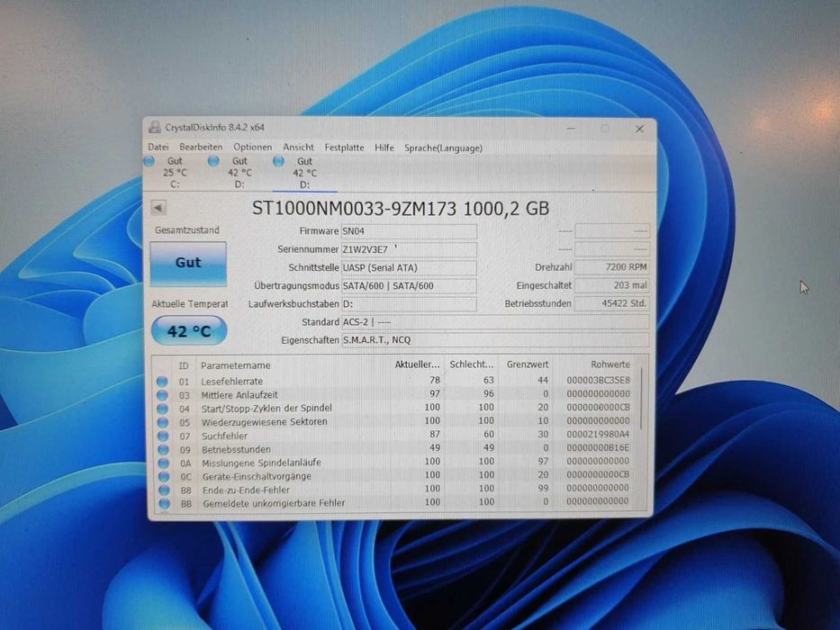Click the Firmware field showing SN04

[409, 231]
